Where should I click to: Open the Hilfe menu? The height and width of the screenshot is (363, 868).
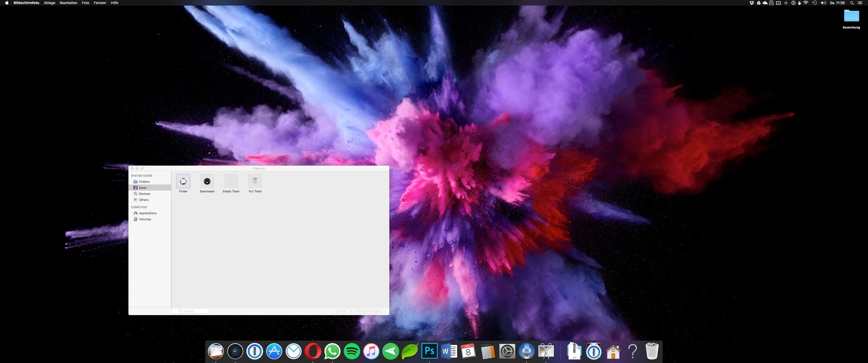(x=114, y=3)
